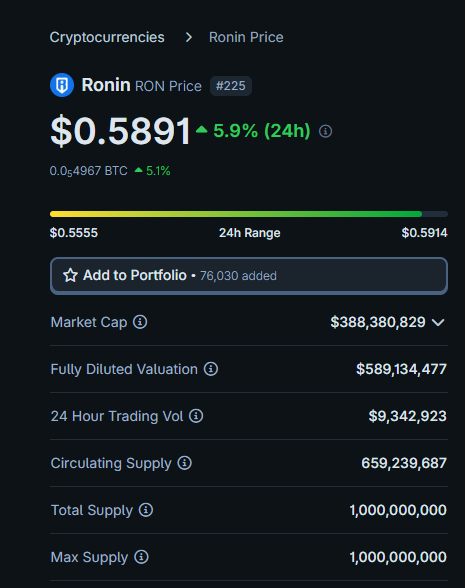Screen dimensions: 465x588
Task: Click the $589,134,477 valuation value
Action: point(401,369)
